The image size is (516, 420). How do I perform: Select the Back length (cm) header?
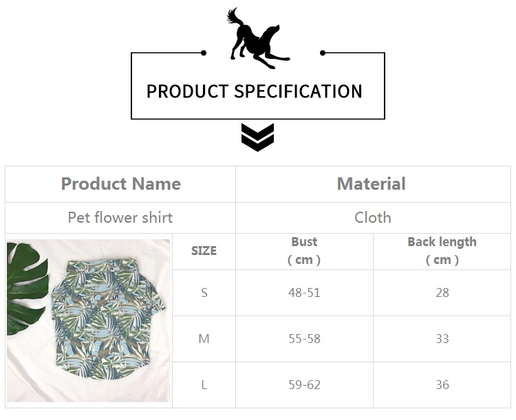[442, 252]
